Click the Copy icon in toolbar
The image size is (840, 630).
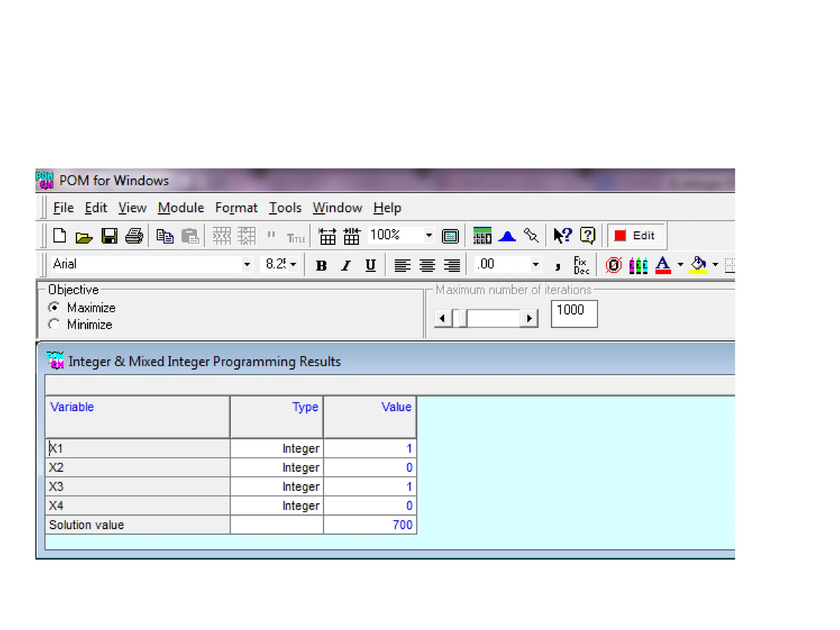(165, 236)
